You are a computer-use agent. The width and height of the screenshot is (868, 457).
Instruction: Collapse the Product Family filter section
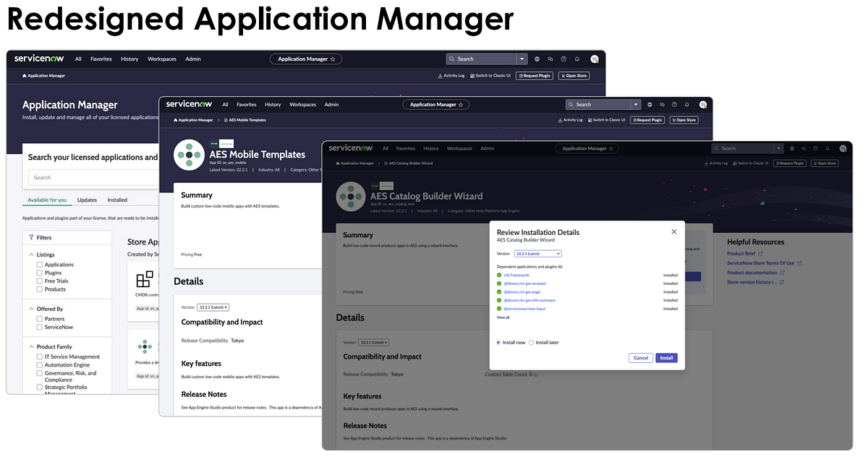(32, 346)
